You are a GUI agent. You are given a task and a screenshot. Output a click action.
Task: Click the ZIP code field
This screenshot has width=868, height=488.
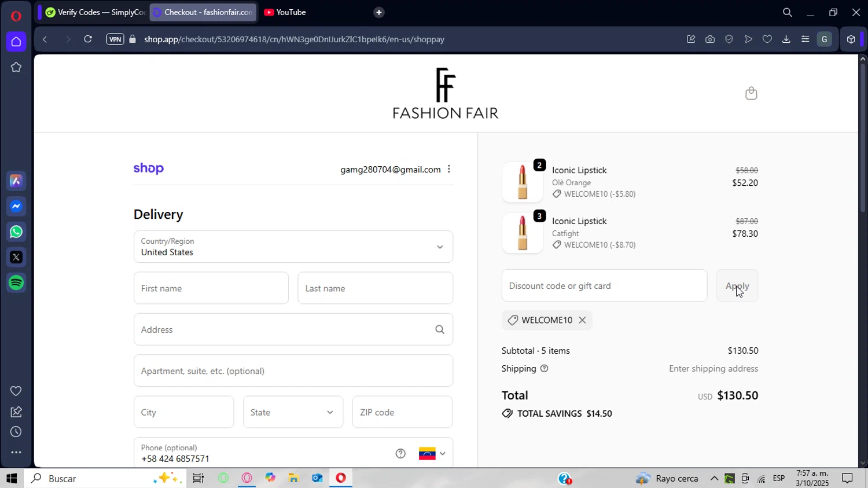point(402,412)
